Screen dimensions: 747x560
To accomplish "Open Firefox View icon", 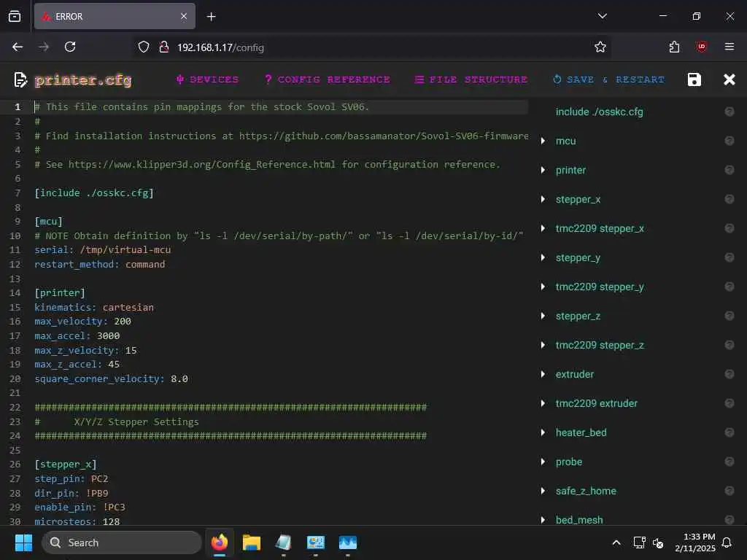I will tap(15, 16).
